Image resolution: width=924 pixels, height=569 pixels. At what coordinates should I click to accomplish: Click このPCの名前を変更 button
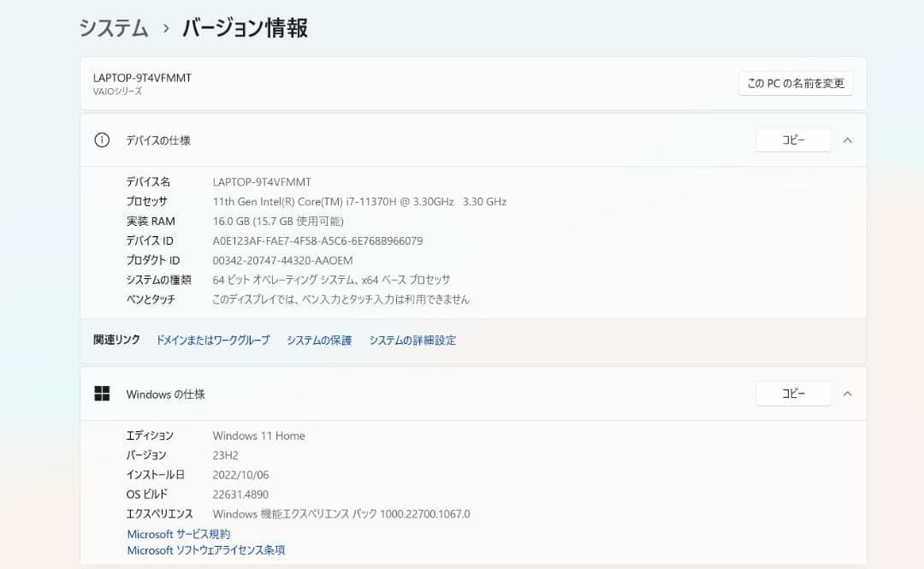tap(795, 83)
